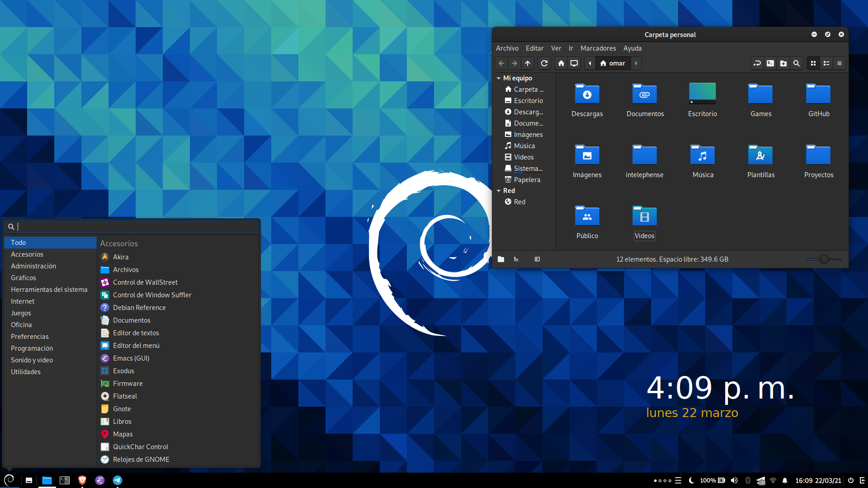Hide the sidebar using status bar button
The height and width of the screenshot is (488, 868).
[x=537, y=259]
